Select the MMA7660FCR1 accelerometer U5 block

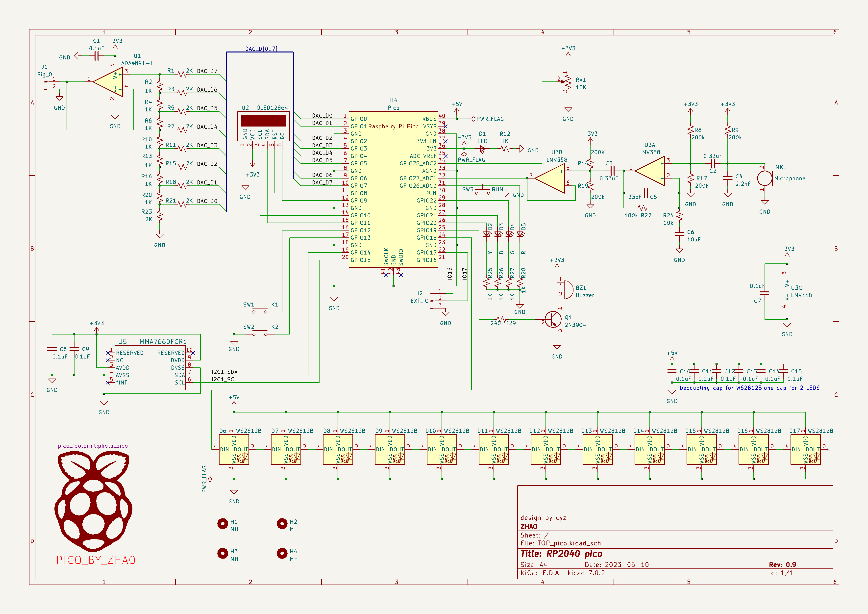tap(150, 367)
